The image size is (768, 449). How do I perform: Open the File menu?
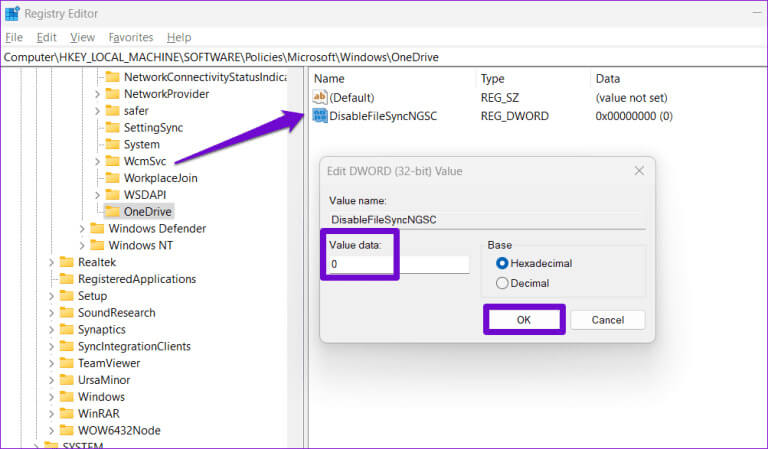point(14,37)
